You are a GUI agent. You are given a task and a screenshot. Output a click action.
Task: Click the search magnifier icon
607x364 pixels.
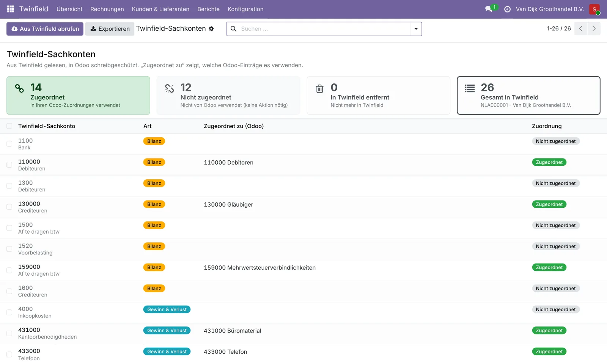[x=233, y=29]
